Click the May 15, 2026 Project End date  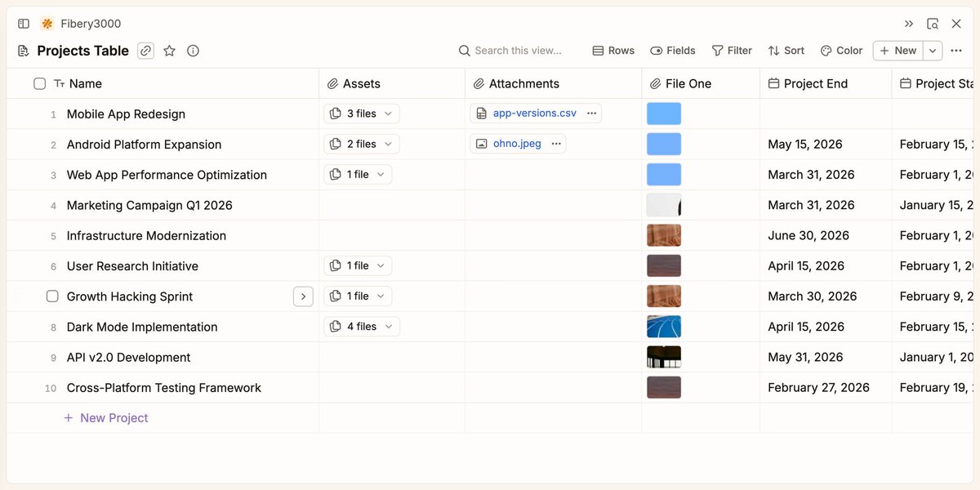click(x=805, y=145)
